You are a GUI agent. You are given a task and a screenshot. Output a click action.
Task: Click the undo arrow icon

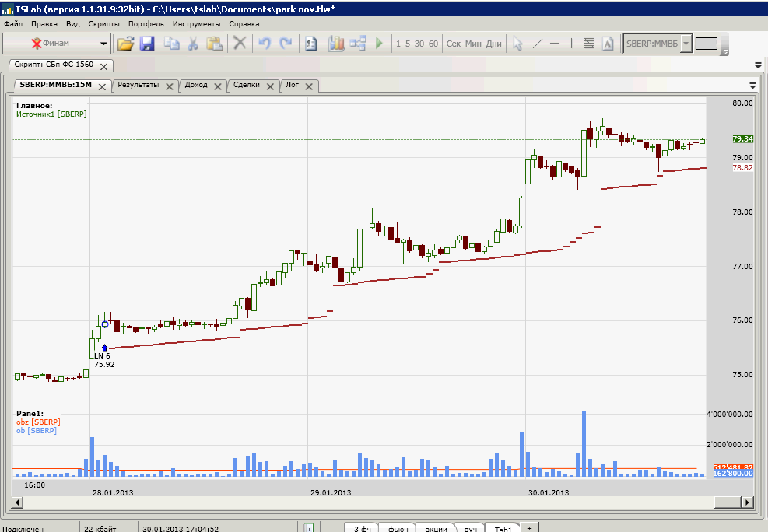[265, 44]
